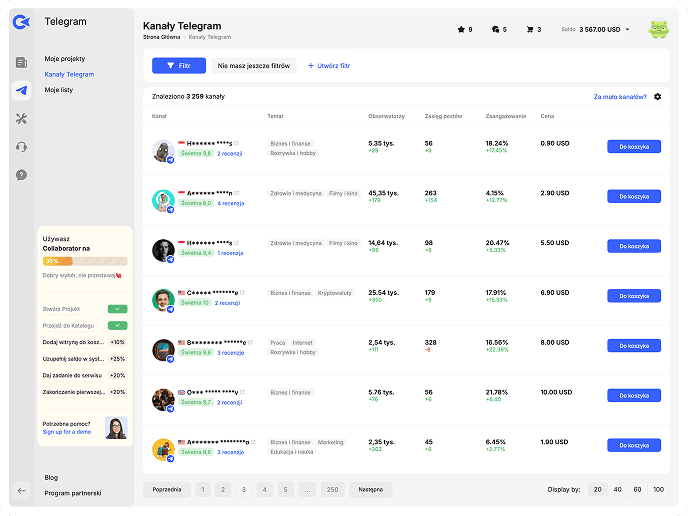Open favorites star icon in header
The image size is (688, 516).
461,30
